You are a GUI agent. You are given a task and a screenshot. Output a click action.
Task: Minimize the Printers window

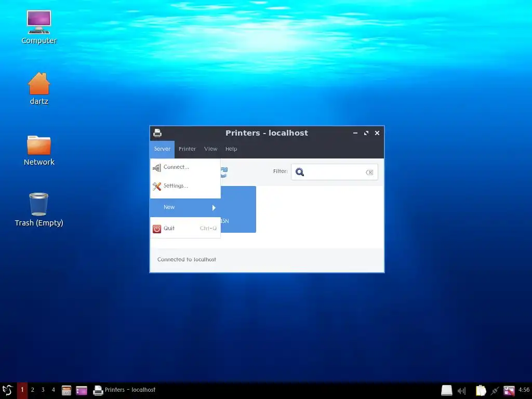(355, 133)
